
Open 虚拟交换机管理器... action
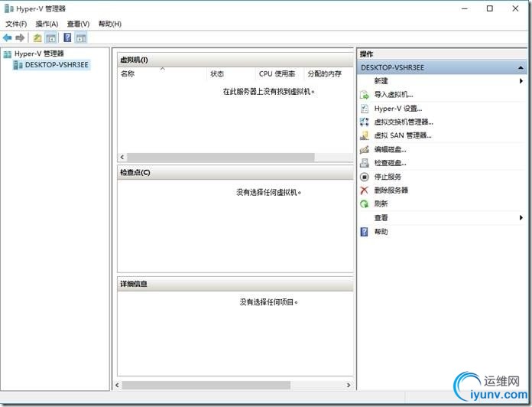(x=404, y=122)
